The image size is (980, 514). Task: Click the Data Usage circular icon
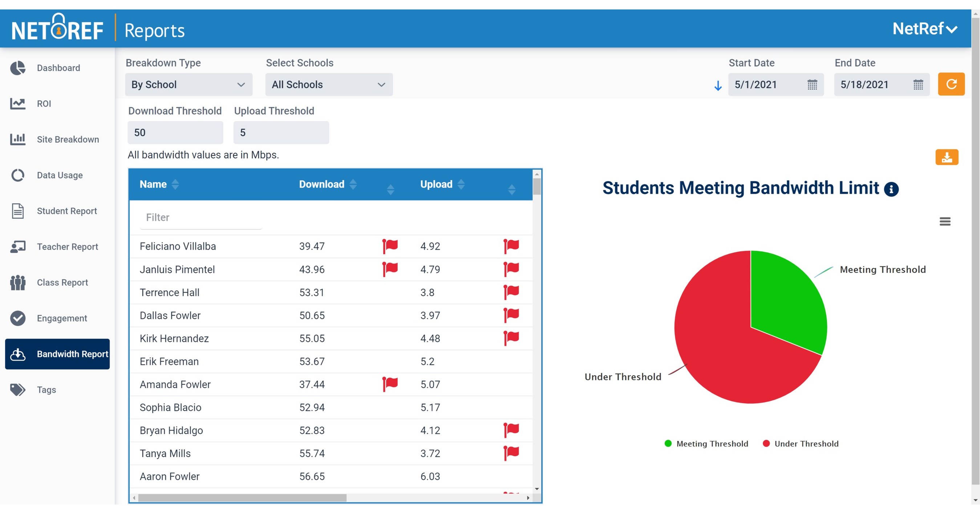tap(17, 175)
